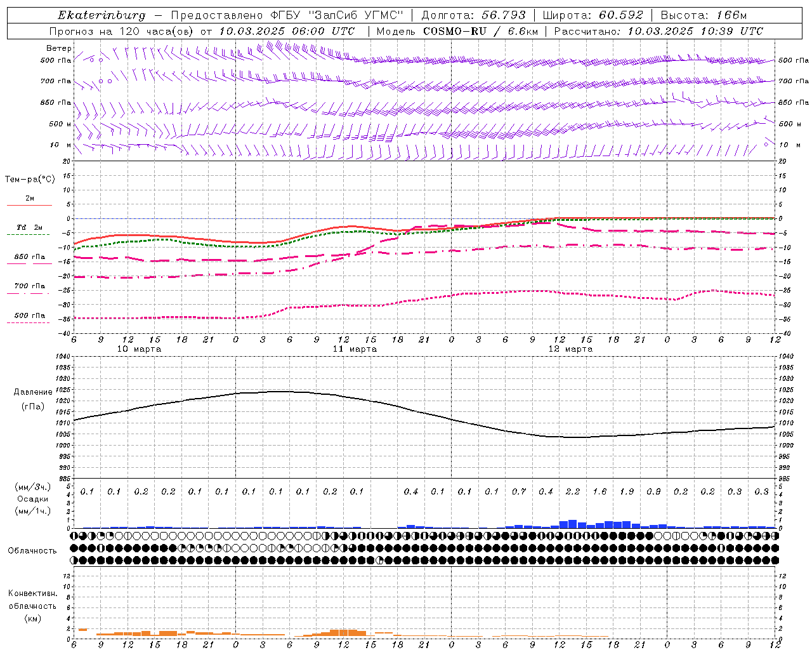Click the (гПа) pressure unit label
The width and height of the screenshot is (812, 650).
pyautogui.click(x=33, y=407)
